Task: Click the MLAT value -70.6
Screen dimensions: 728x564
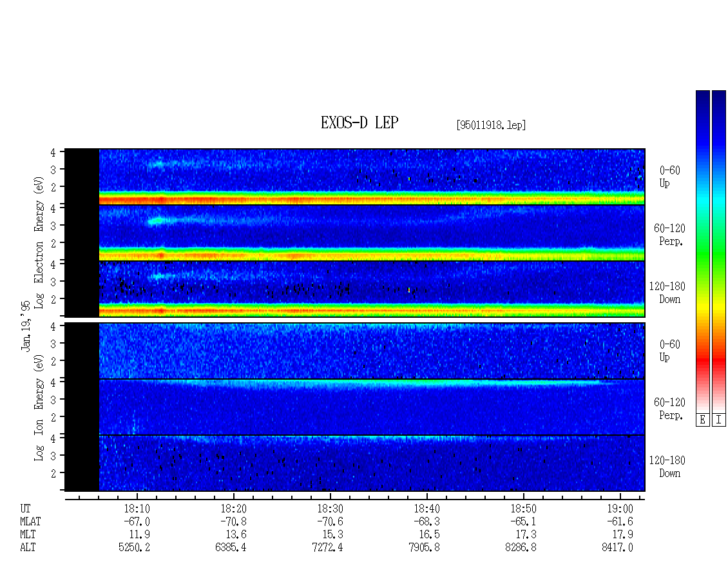Action: coord(330,521)
